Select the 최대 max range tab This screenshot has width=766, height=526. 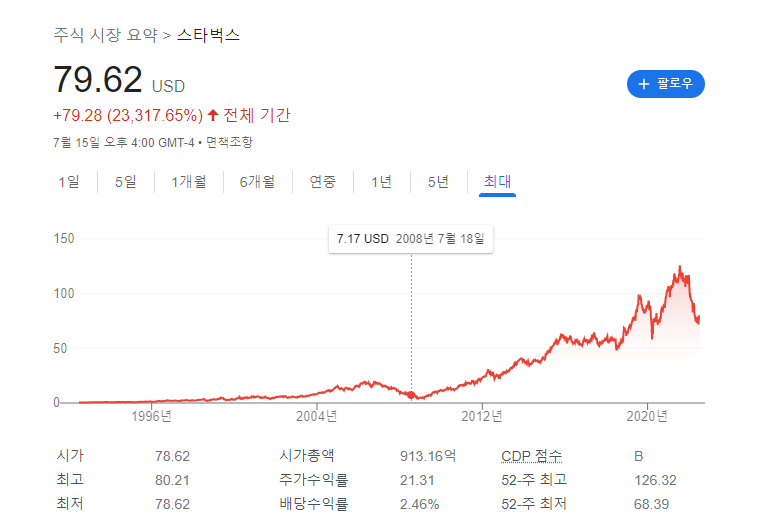click(x=497, y=182)
